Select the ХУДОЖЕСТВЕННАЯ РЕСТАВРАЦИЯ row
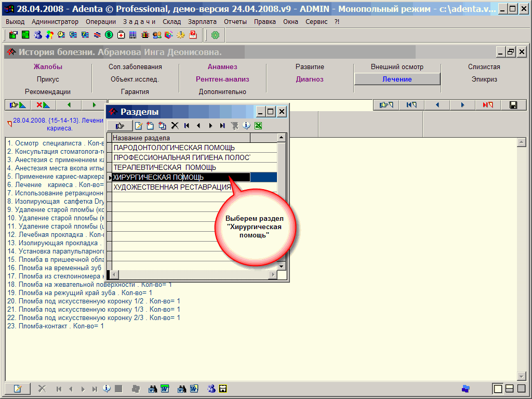 coord(172,187)
